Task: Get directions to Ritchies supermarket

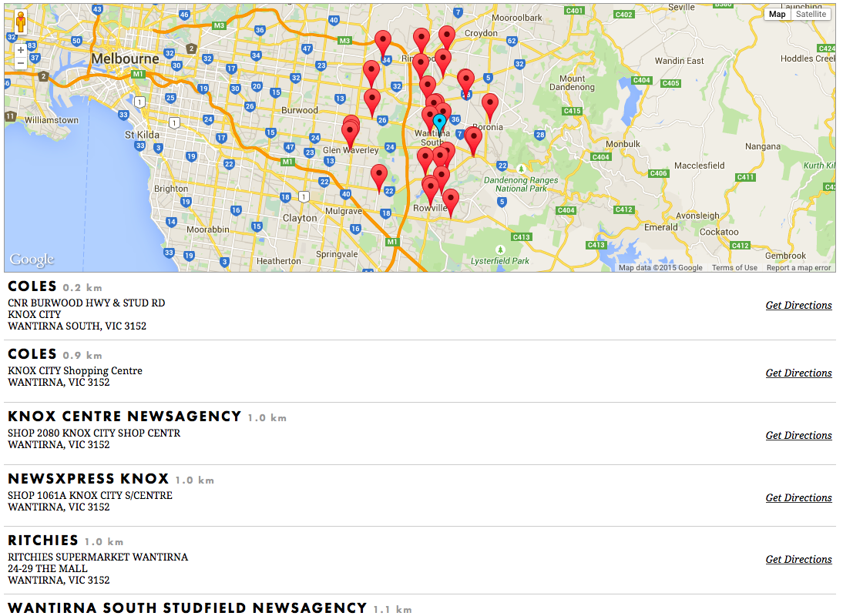Action: [x=798, y=560]
